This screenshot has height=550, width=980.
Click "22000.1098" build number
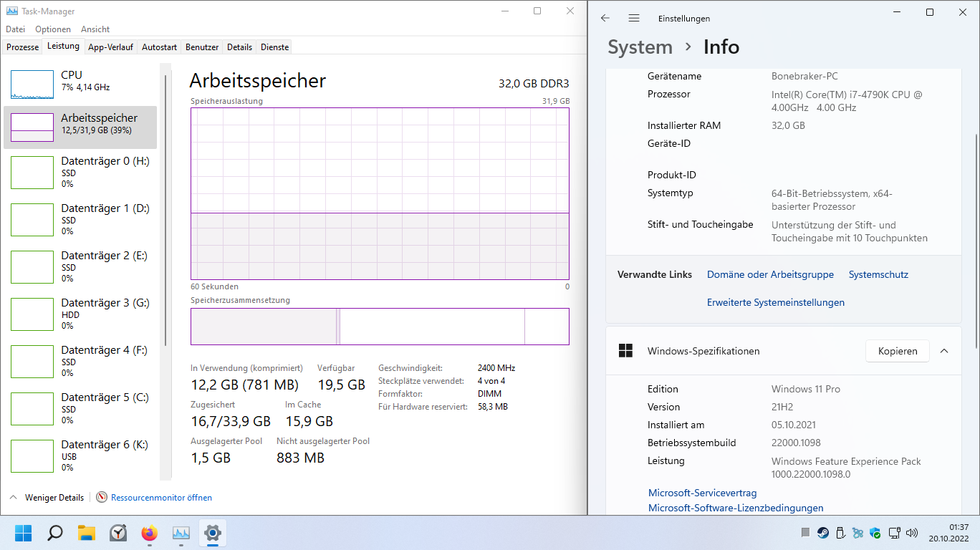point(796,443)
